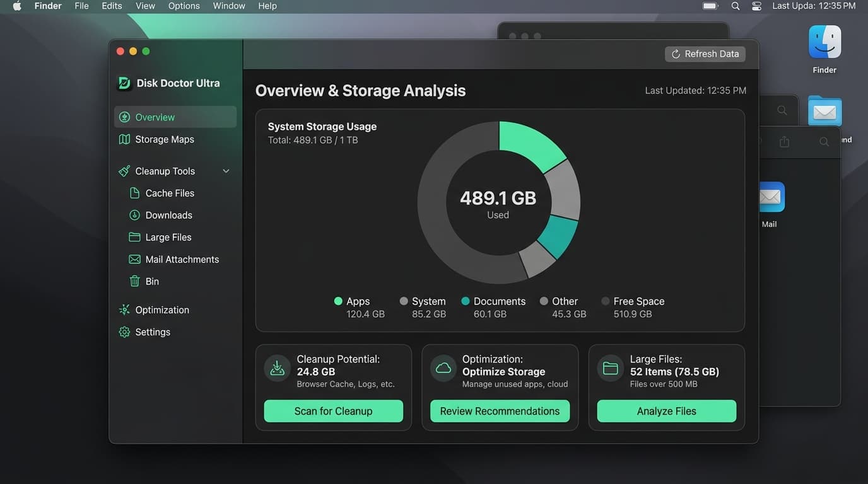The image size is (868, 484).
Task: Click the Mail Attachments envelope icon
Action: pyautogui.click(x=134, y=259)
